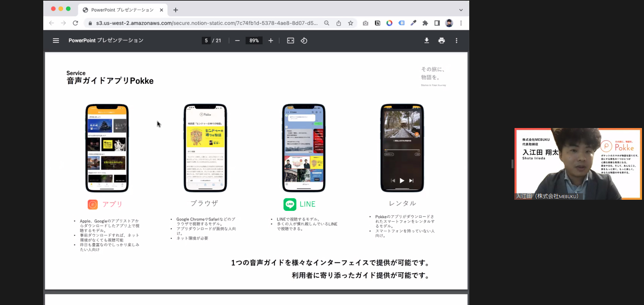
Task: Click the レンタル phone mockup image
Action: tap(402, 148)
